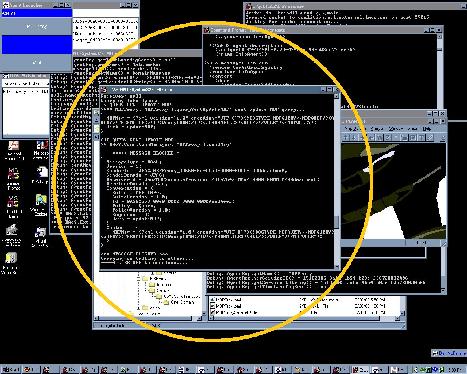The image size is (467, 374).
Task: Click the solid blue panel in top-left window
Action: click(x=37, y=45)
